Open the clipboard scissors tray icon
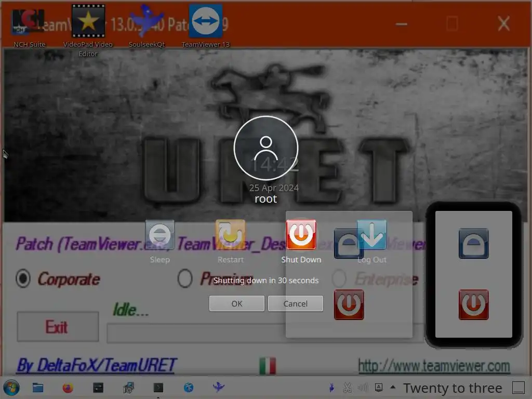Image resolution: width=532 pixels, height=399 pixels. pos(348,387)
